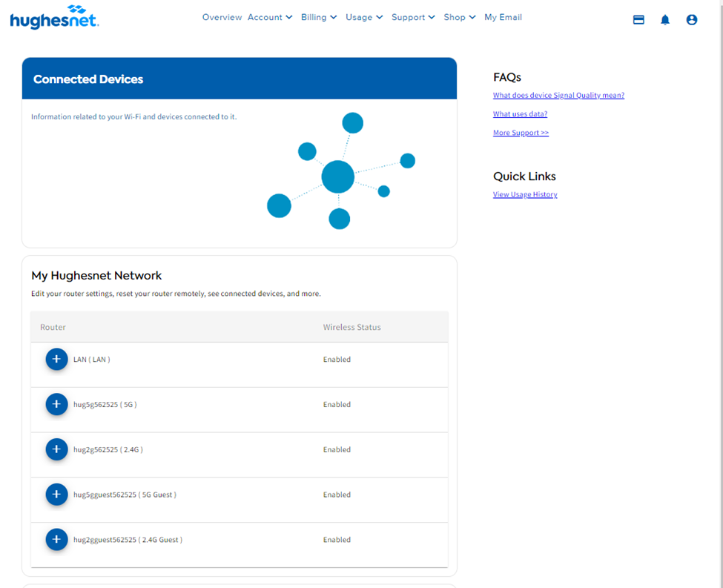The width and height of the screenshot is (723, 588).
Task: Open the Account dropdown menu
Action: [x=269, y=17]
